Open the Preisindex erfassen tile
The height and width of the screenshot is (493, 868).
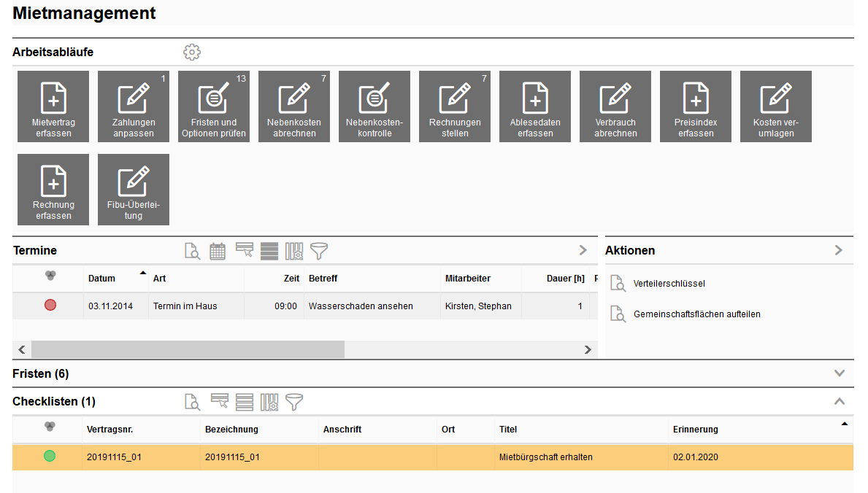pos(695,106)
